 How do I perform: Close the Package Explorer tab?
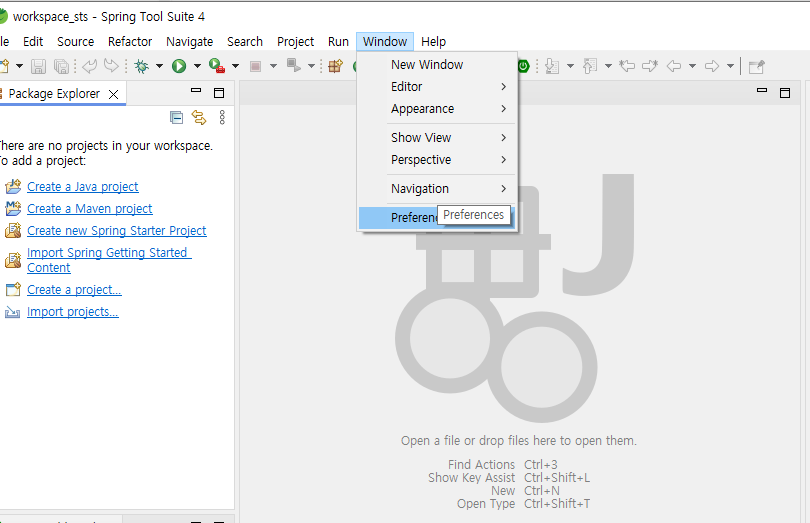(x=114, y=94)
